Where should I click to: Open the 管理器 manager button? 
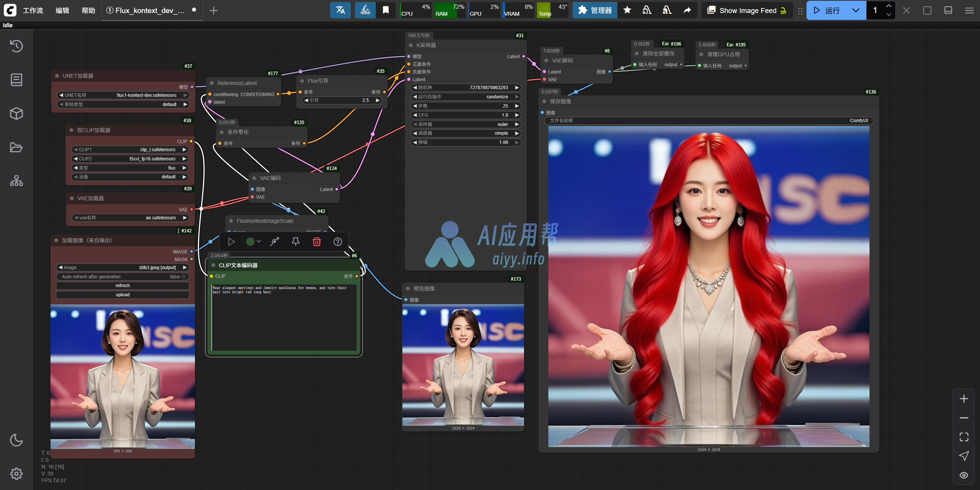(595, 10)
